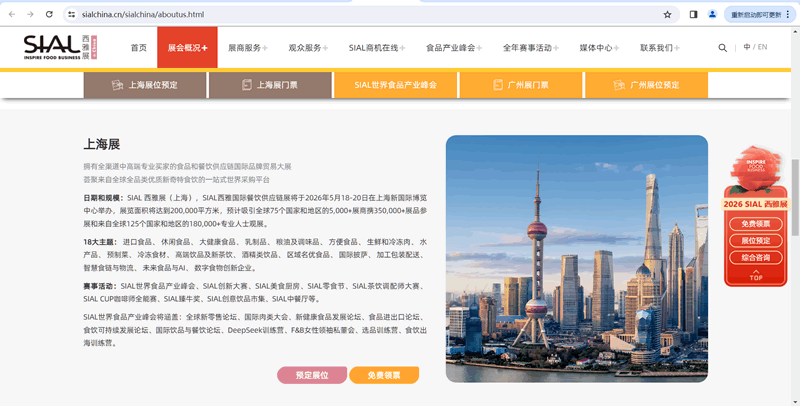This screenshot has width=800, height=406.
Task: Click the pink 预定展位 button
Action: click(312, 375)
